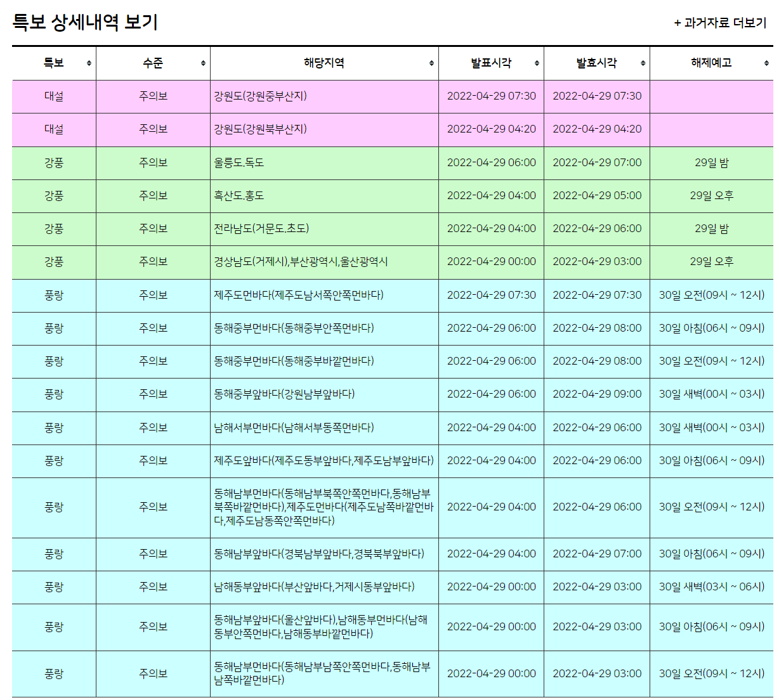Screen dimensions: 779x700
Task: Click the 풍랑 cell in 강원남부앞바다 row
Action: 54,394
